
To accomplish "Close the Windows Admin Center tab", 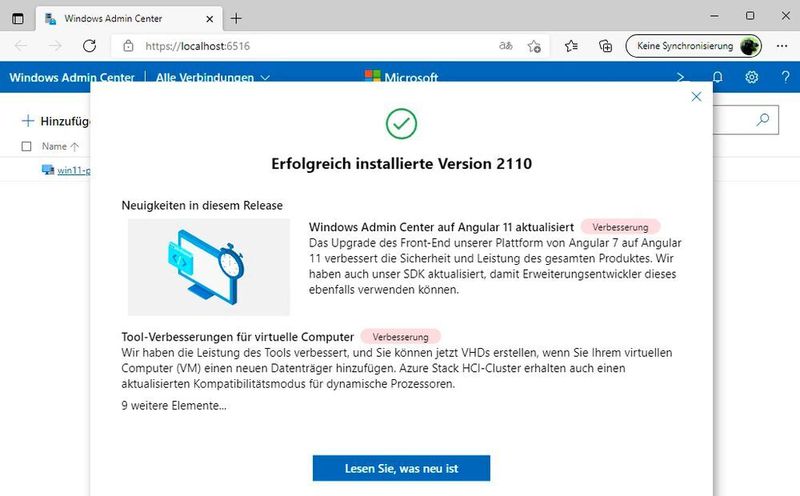I will [x=210, y=19].
